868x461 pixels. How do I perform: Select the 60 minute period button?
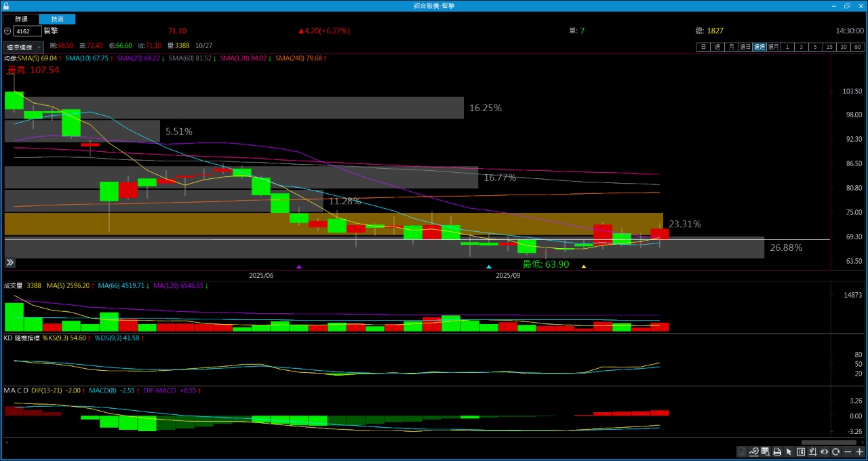click(858, 47)
